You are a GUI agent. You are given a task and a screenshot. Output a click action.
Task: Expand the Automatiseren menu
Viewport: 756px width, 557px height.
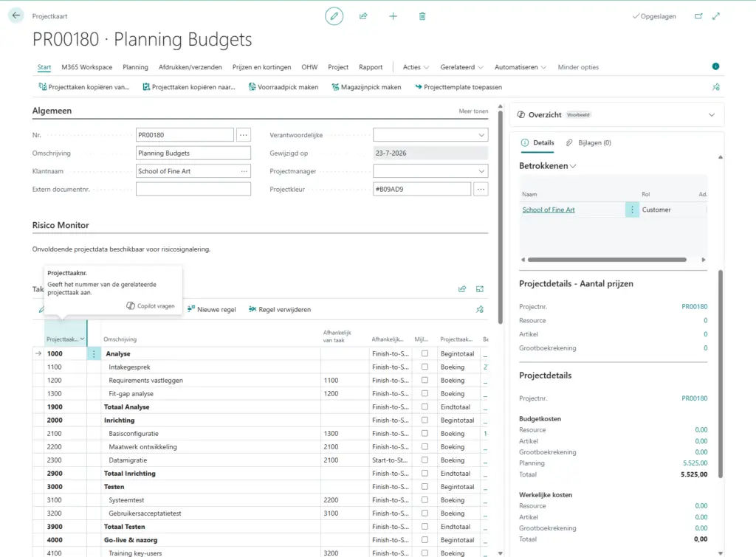click(x=520, y=67)
